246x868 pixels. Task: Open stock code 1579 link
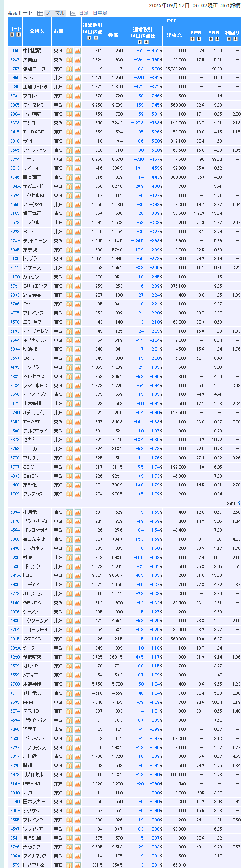click(x=15, y=865)
